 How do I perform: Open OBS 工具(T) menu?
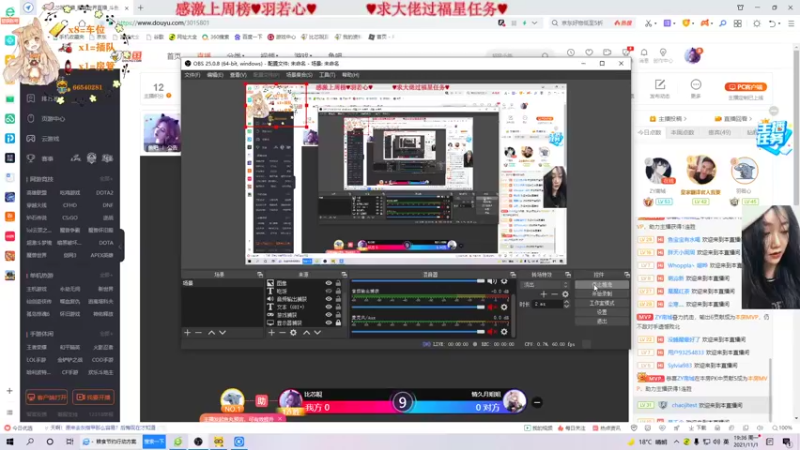327,75
